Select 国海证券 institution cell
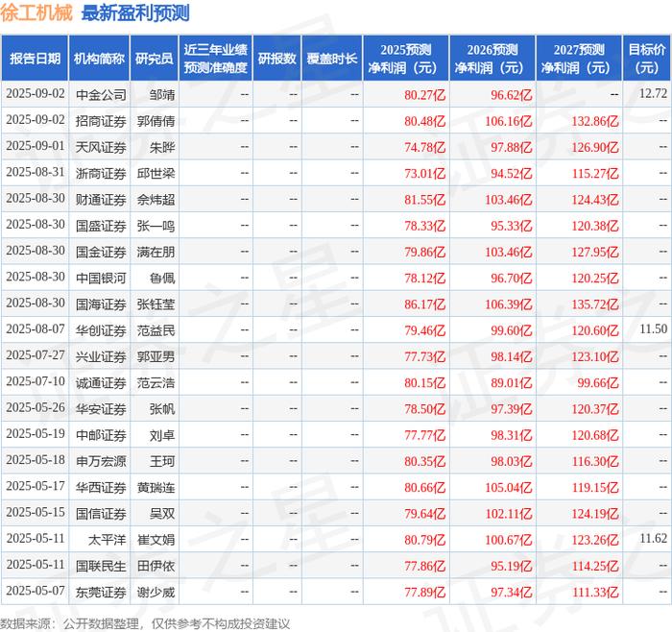This screenshot has height=632, width=672. click(x=101, y=304)
